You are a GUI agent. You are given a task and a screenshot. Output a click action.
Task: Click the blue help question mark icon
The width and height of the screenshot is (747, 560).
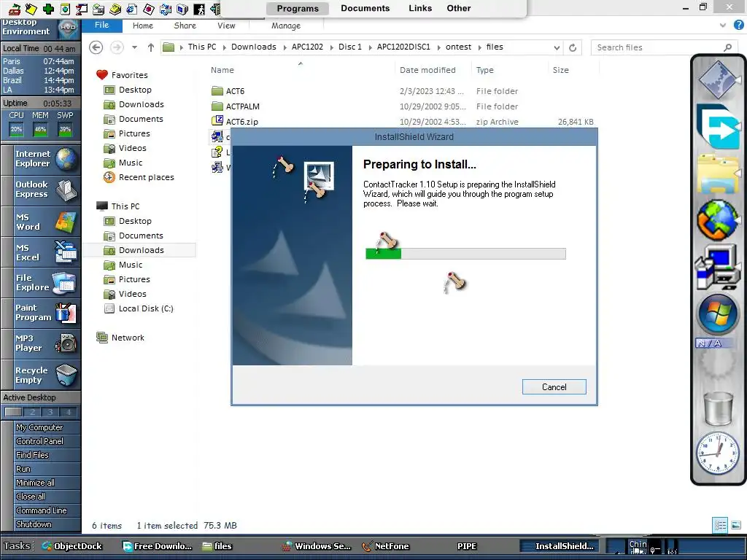(739, 26)
